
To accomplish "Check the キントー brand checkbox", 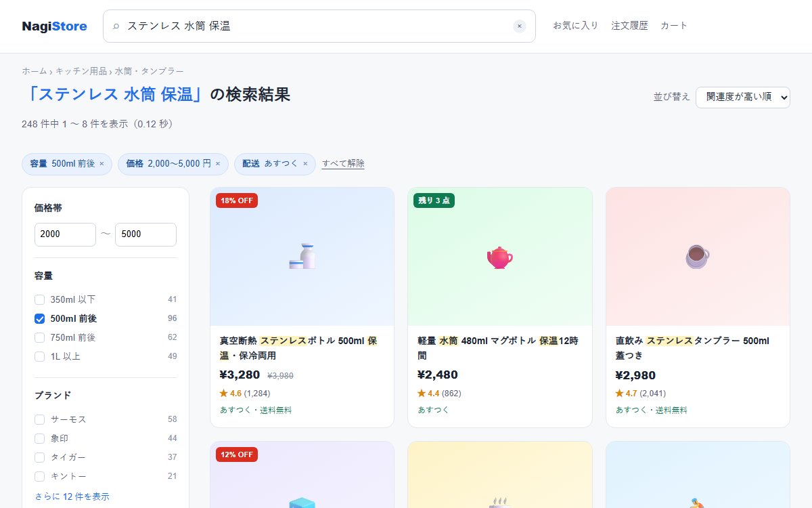I will click(39, 476).
